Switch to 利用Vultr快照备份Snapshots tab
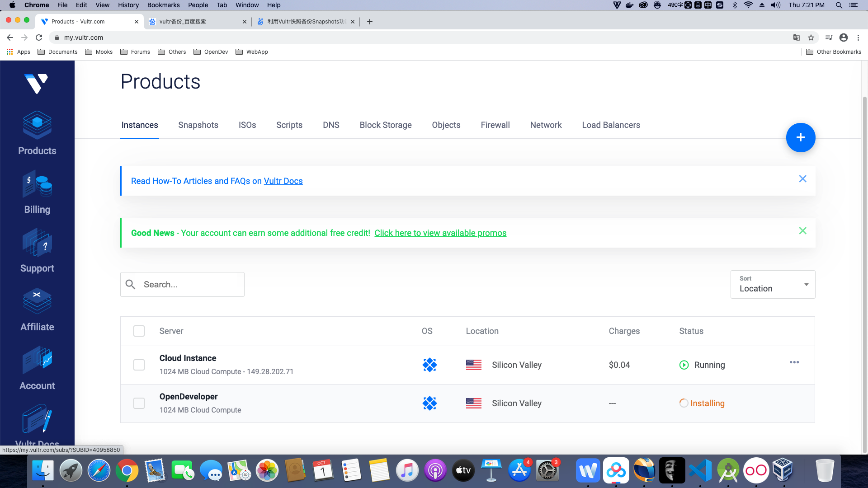The image size is (868, 488). click(x=306, y=22)
